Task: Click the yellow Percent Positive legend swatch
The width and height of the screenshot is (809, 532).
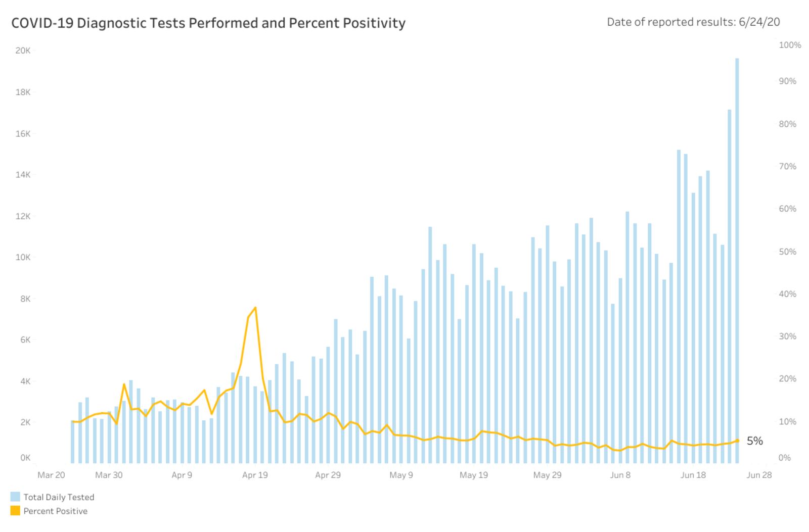Action: 15,511
